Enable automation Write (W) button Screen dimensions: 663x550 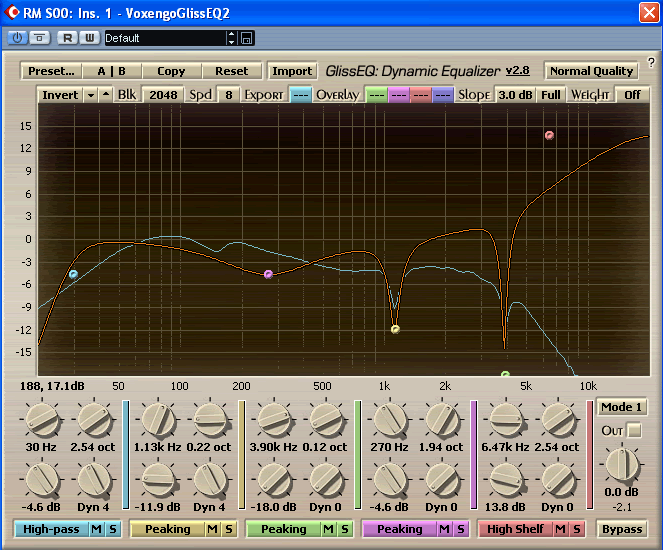tap(90, 38)
